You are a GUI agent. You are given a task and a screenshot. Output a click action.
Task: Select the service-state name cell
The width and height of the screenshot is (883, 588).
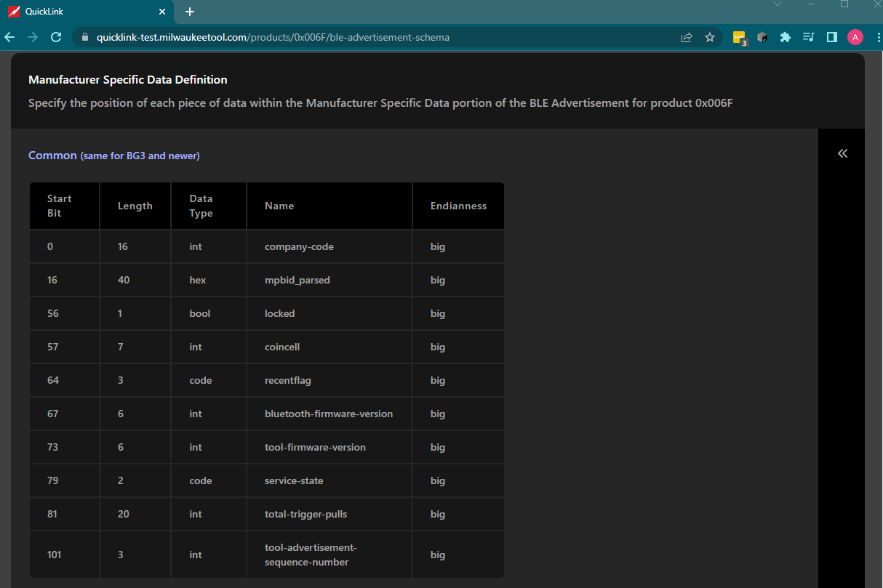coord(329,480)
